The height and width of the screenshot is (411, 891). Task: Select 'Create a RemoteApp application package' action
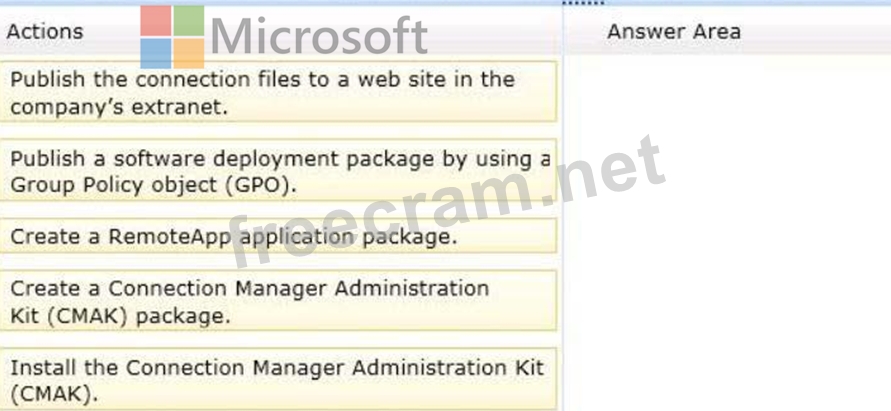(278, 236)
